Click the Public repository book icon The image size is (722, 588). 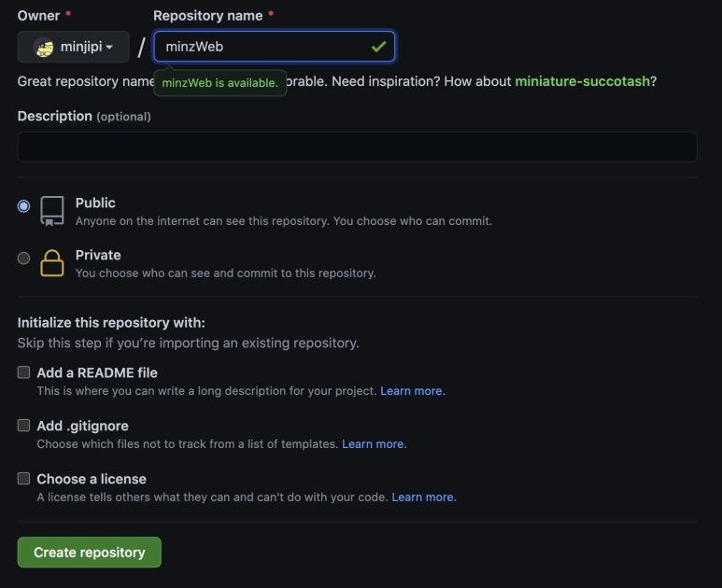[52, 211]
